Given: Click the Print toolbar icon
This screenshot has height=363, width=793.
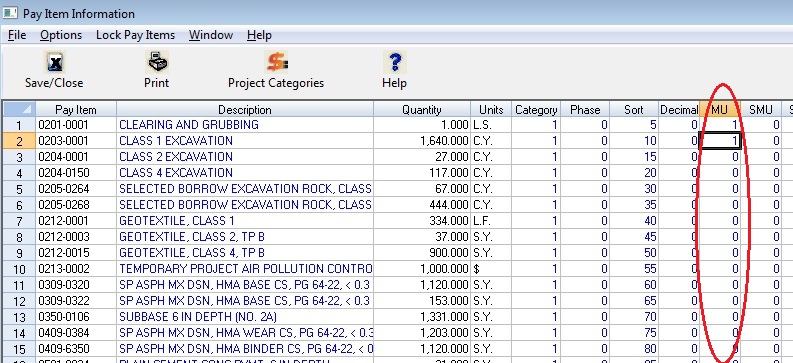Looking at the screenshot, I should pos(157,63).
